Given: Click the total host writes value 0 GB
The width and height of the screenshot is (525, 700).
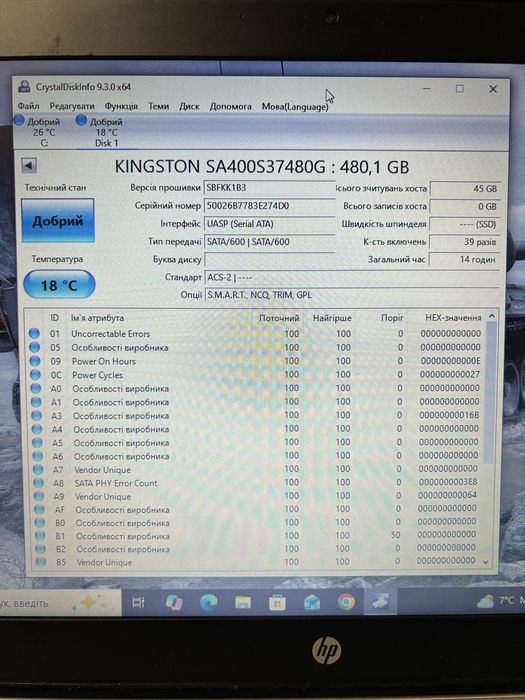Looking at the screenshot, I should coord(465,206).
